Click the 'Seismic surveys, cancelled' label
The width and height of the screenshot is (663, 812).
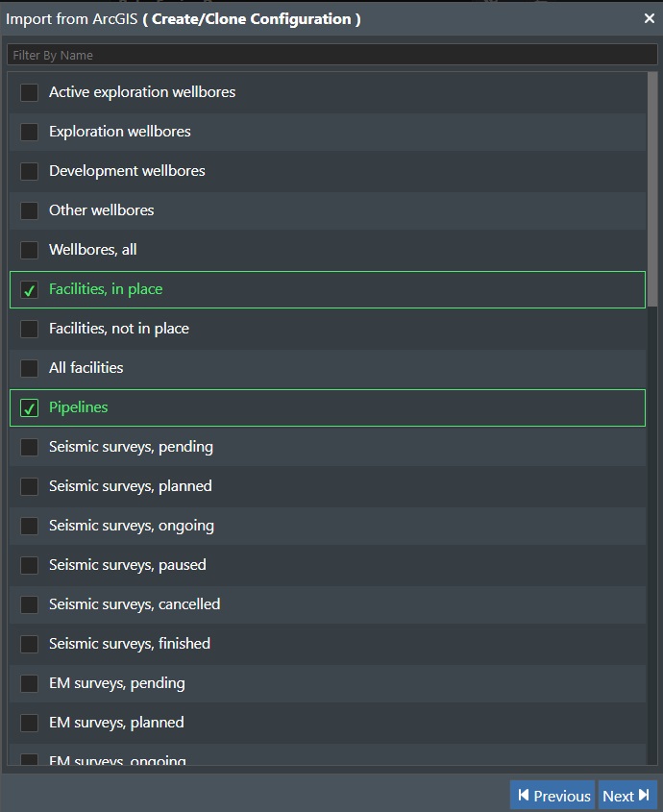coord(135,604)
